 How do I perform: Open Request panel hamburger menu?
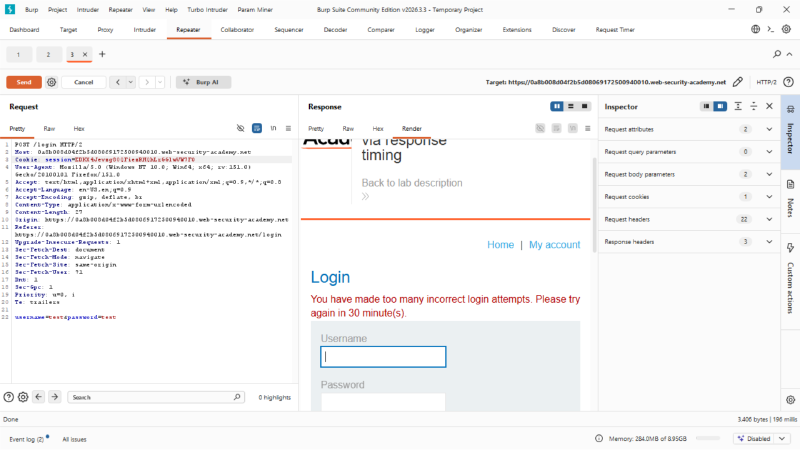click(288, 129)
